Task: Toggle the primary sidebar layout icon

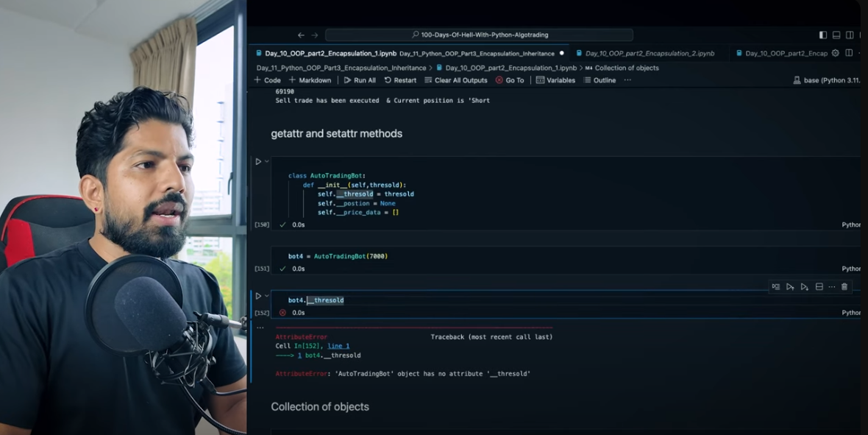Action: 823,35
